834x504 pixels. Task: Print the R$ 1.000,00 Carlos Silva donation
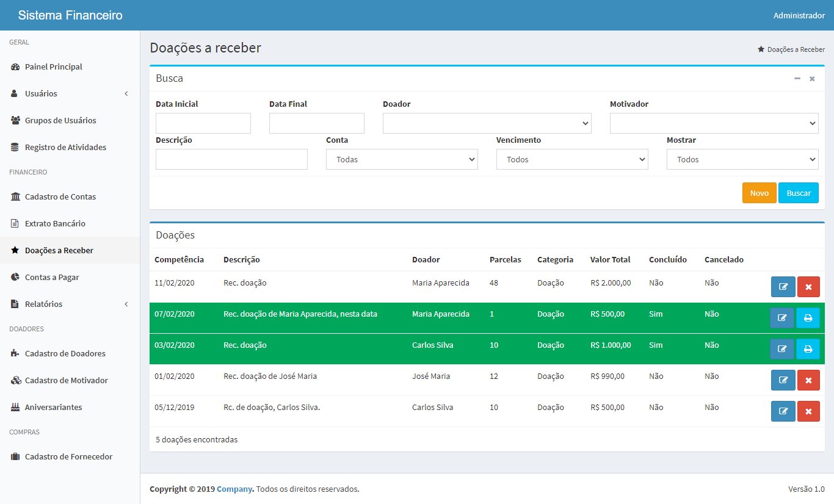[x=808, y=349]
